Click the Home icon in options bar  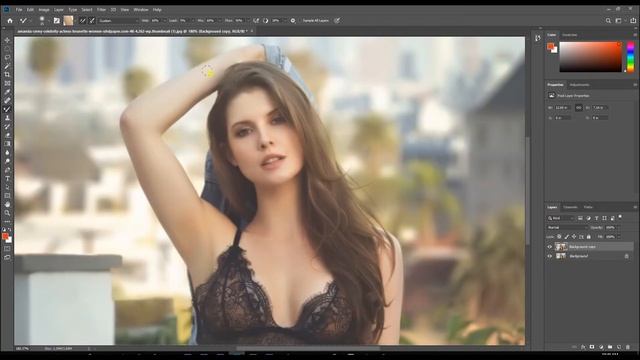tap(10, 20)
